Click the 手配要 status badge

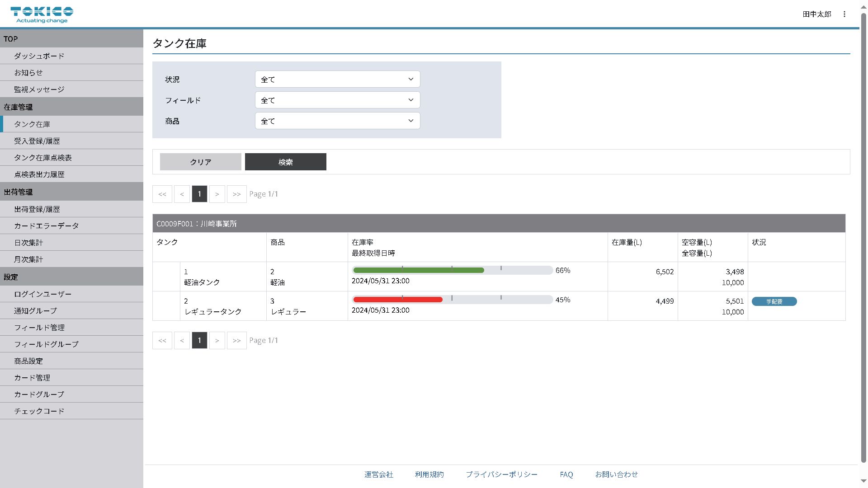(774, 301)
